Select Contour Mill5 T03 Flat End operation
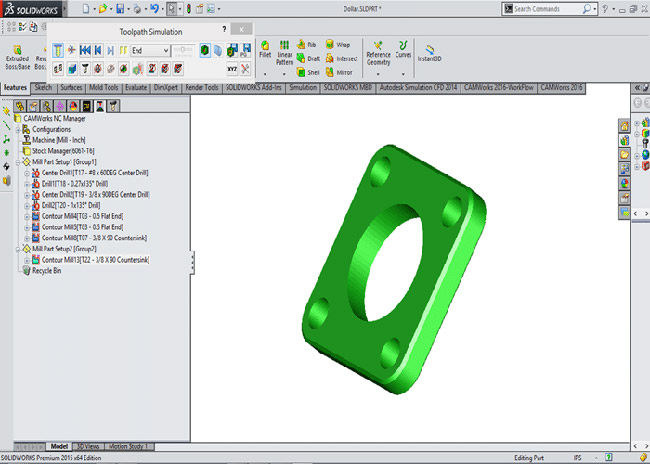 [78, 227]
